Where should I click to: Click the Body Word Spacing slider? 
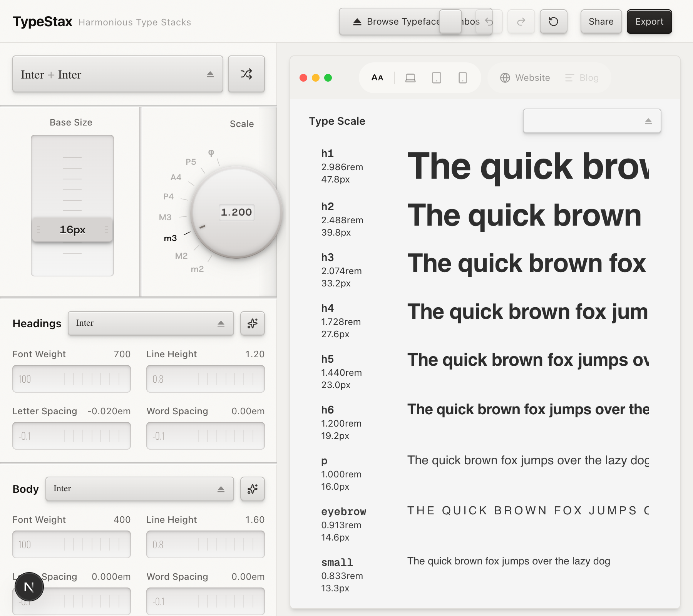pos(206,601)
